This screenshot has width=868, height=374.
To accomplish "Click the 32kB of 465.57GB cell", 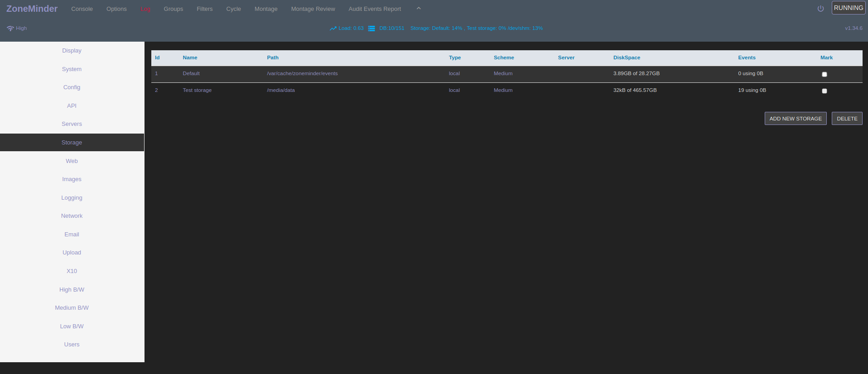I will click(635, 90).
